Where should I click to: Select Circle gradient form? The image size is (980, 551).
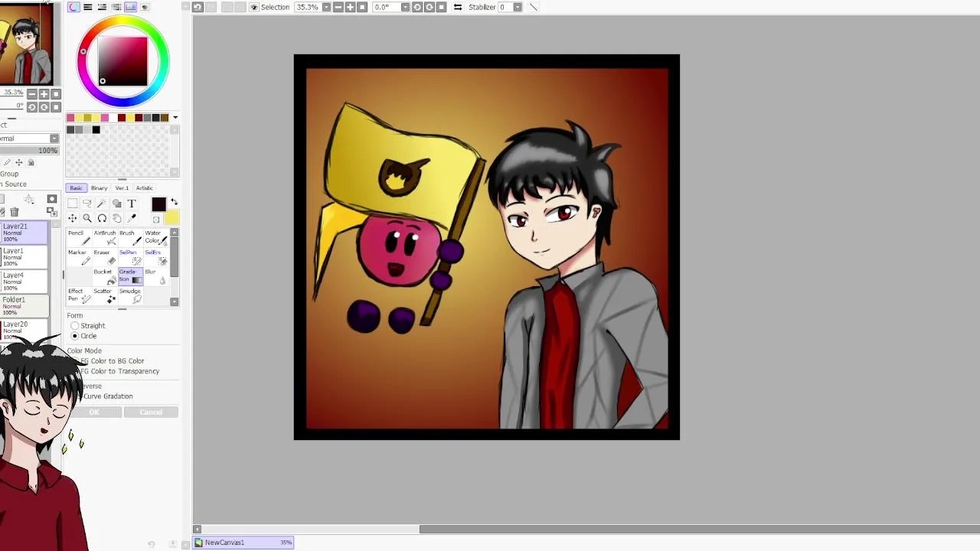point(83,336)
